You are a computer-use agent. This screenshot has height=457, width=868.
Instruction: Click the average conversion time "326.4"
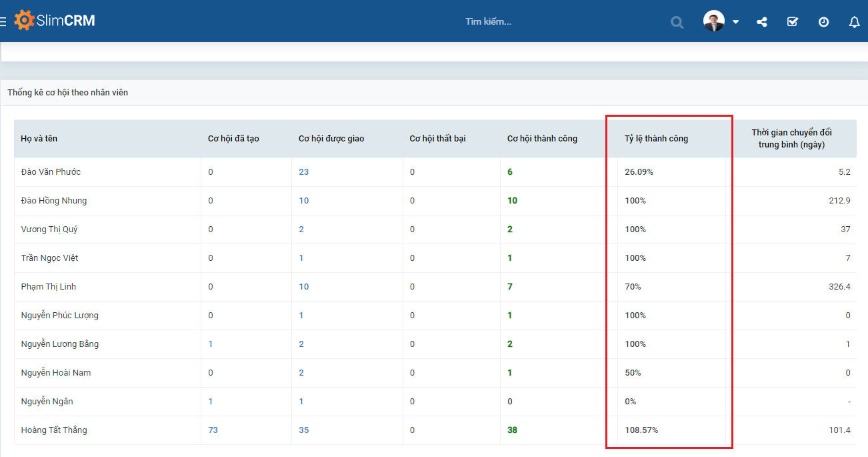pyautogui.click(x=839, y=287)
